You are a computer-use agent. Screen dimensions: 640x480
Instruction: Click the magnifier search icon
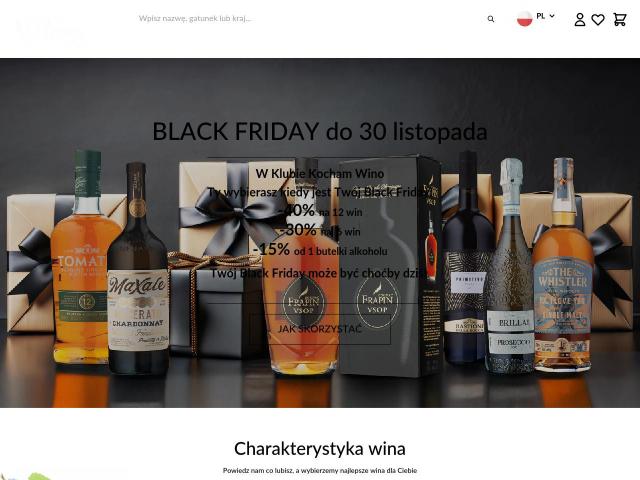[491, 19]
